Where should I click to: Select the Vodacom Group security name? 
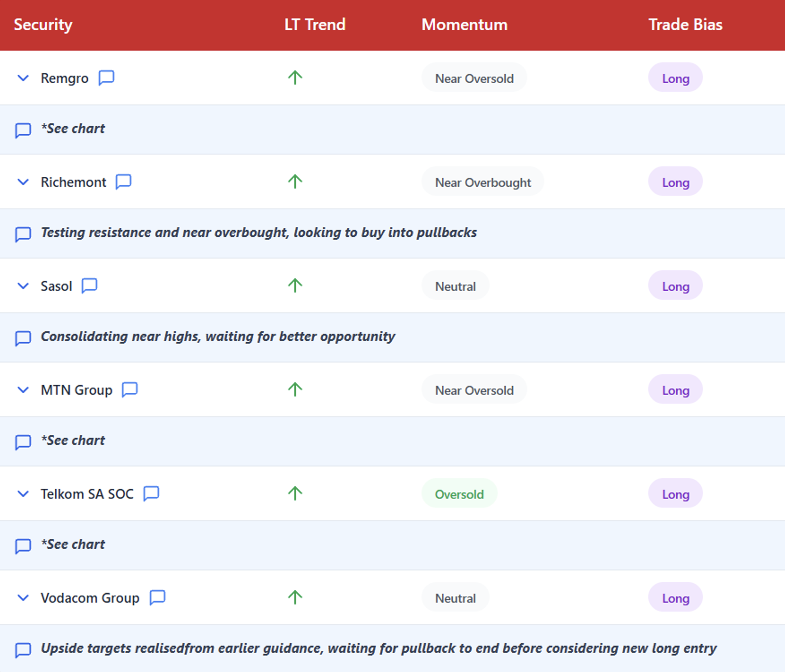pyautogui.click(x=90, y=598)
